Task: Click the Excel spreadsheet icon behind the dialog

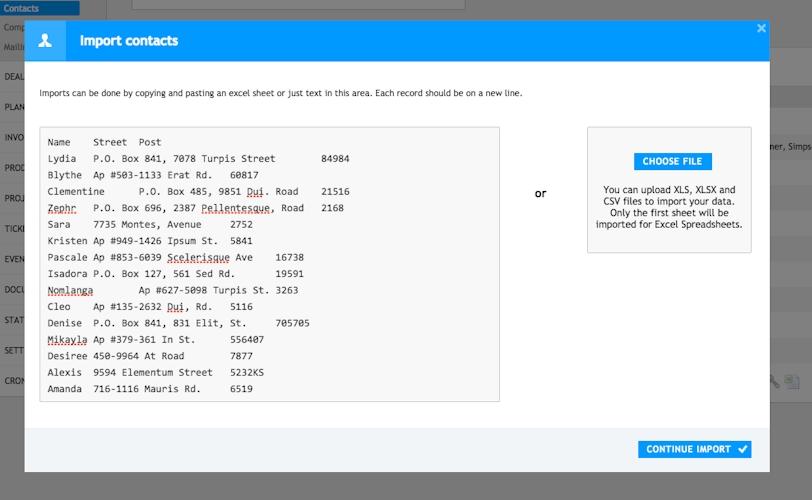Action: [792, 381]
